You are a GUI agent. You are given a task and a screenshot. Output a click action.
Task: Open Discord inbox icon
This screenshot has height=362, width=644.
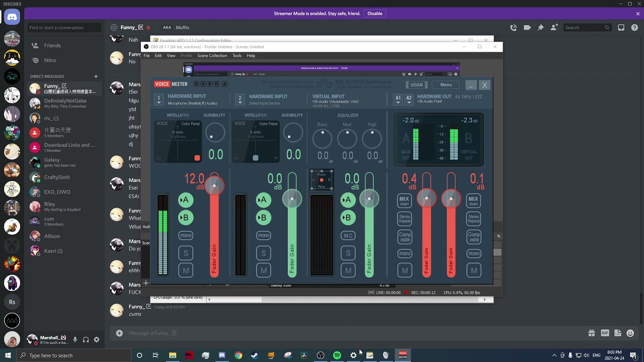pyautogui.click(x=621, y=28)
